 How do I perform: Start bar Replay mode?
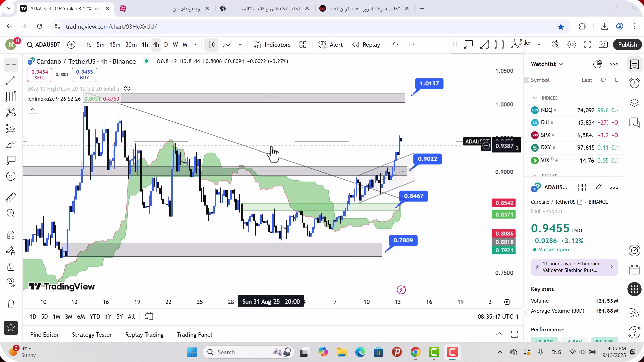pyautogui.click(x=366, y=45)
